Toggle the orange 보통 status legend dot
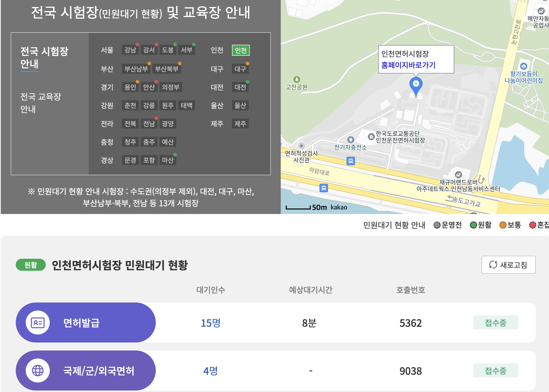549x392 pixels. coord(502,225)
